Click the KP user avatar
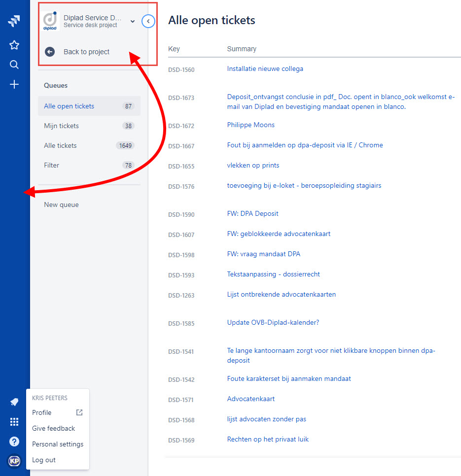 [14, 461]
